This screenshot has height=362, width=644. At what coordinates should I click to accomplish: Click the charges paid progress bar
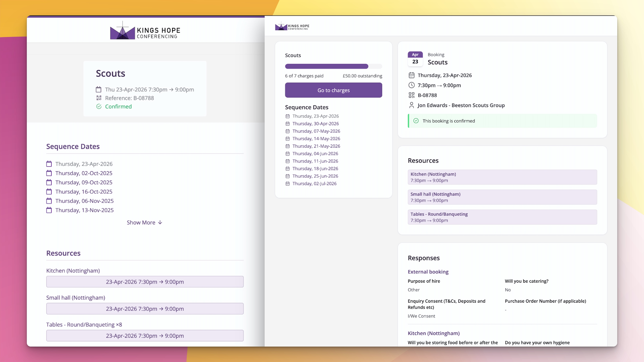pos(334,66)
